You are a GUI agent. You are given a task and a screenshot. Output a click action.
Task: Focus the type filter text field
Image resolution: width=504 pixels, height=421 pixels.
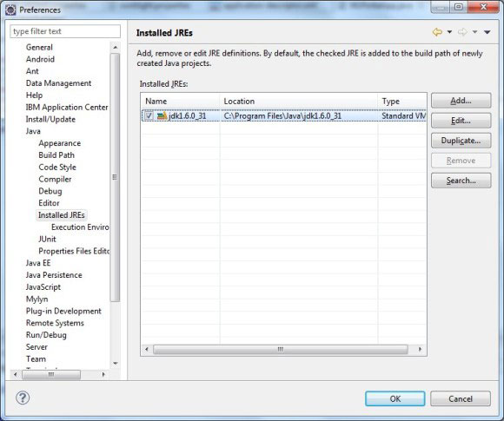[65, 31]
